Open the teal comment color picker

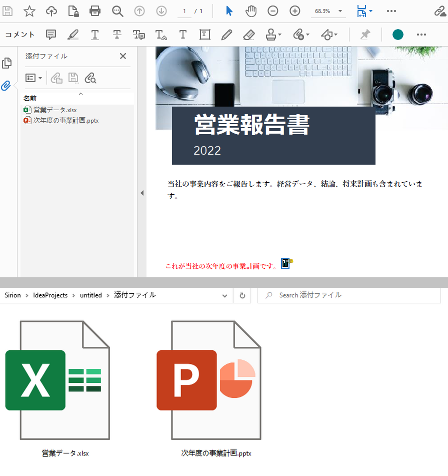coord(397,35)
